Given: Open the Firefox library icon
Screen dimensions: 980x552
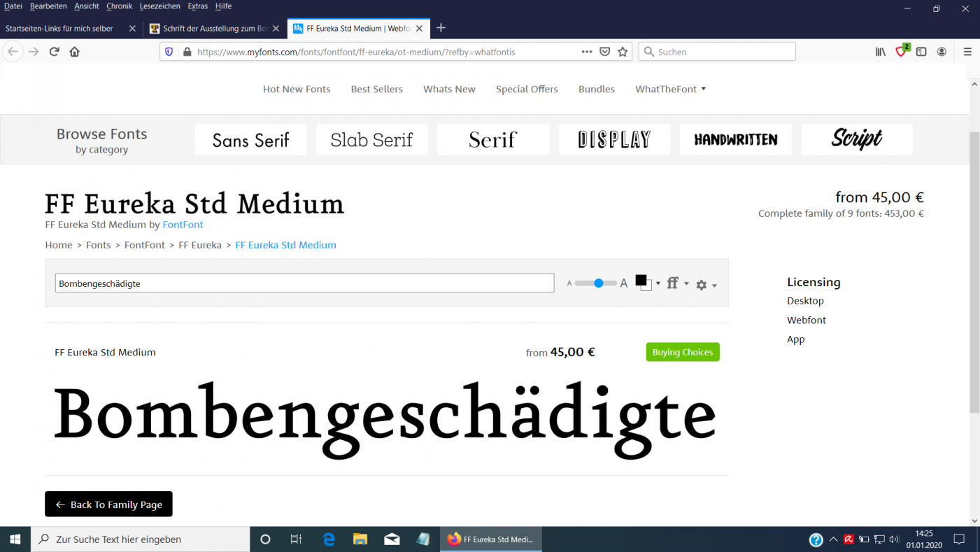Looking at the screenshot, I should pos(881,52).
